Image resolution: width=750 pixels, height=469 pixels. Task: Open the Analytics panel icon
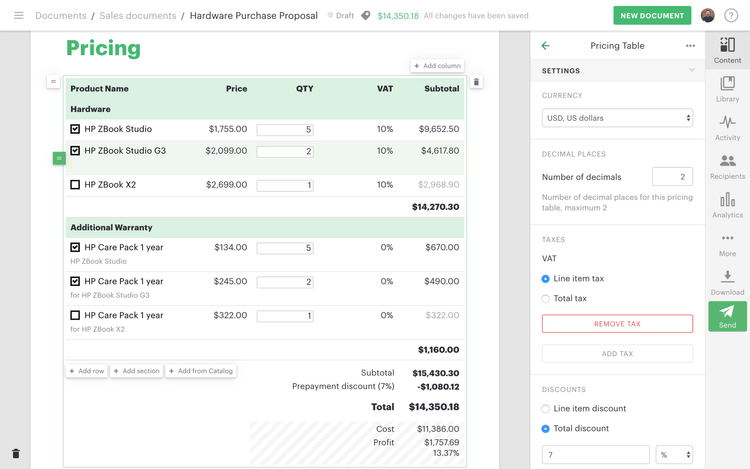pyautogui.click(x=727, y=204)
